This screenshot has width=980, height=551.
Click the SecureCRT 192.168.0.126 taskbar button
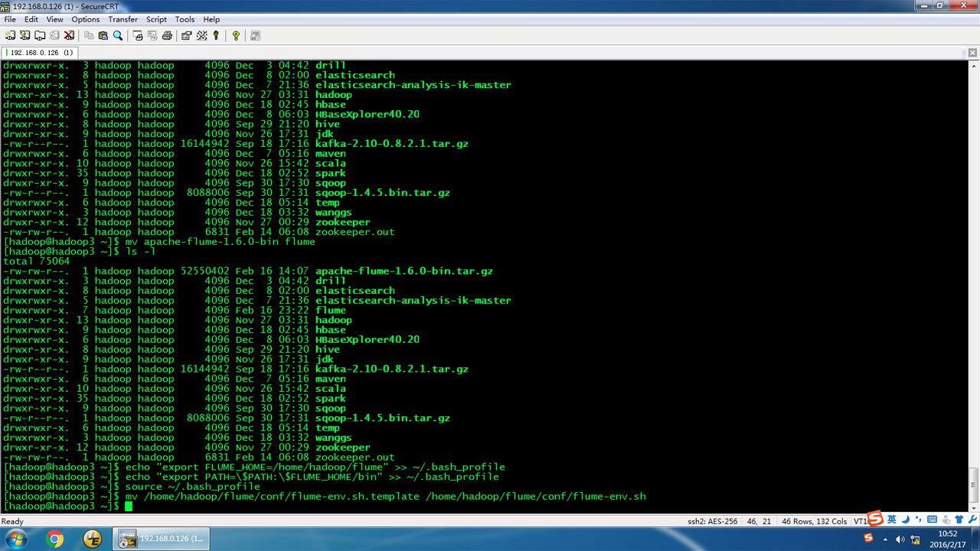pyautogui.click(x=162, y=540)
